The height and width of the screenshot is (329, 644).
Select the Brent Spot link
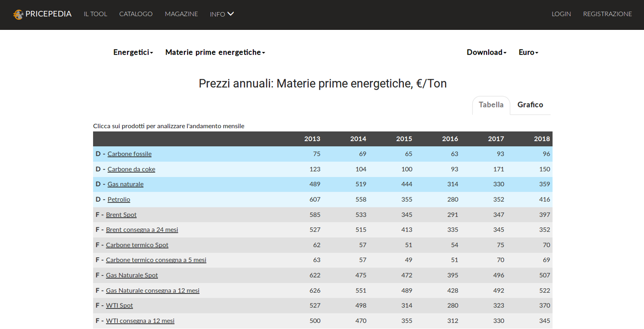pos(121,215)
